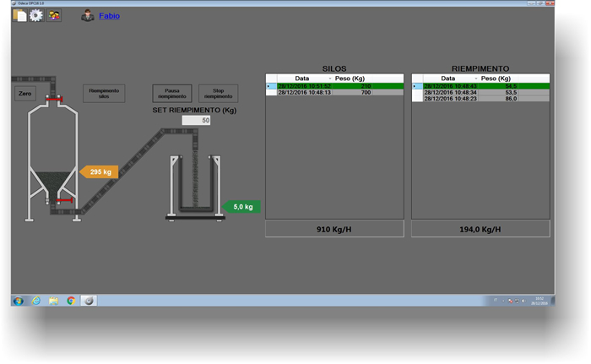Select the RIEMPIMENTO row with weight 86,0
This screenshot has height=364, width=591.
point(480,98)
